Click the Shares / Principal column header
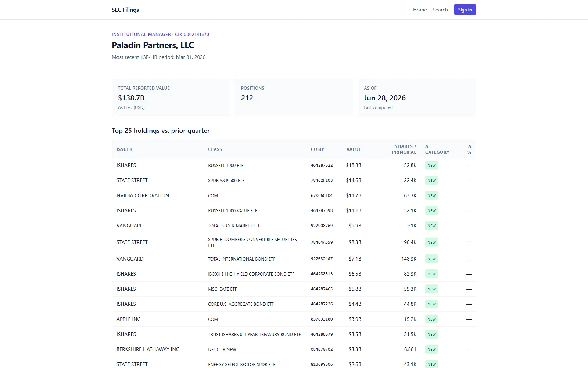 point(404,149)
